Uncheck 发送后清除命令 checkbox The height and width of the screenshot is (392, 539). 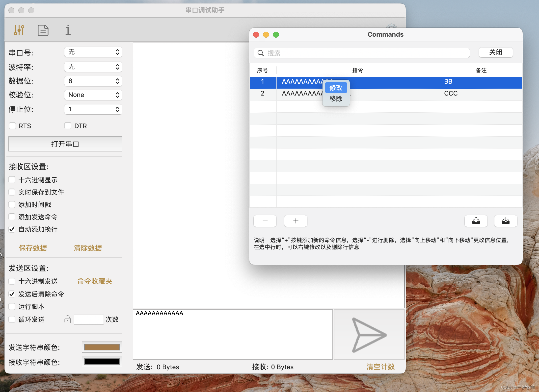tap(12, 294)
